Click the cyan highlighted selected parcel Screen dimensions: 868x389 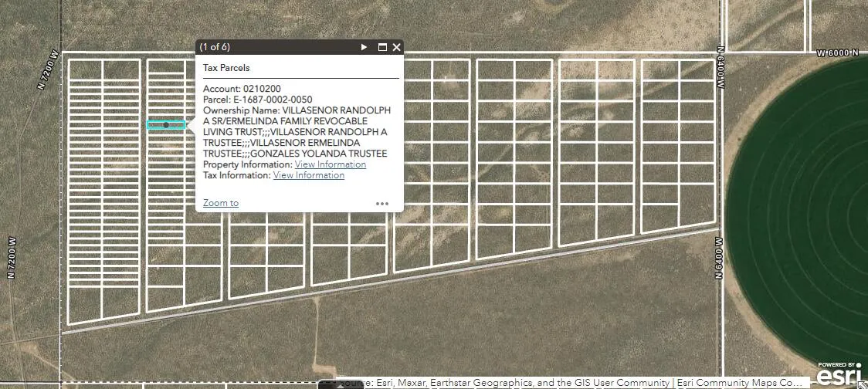pyautogui.click(x=175, y=125)
